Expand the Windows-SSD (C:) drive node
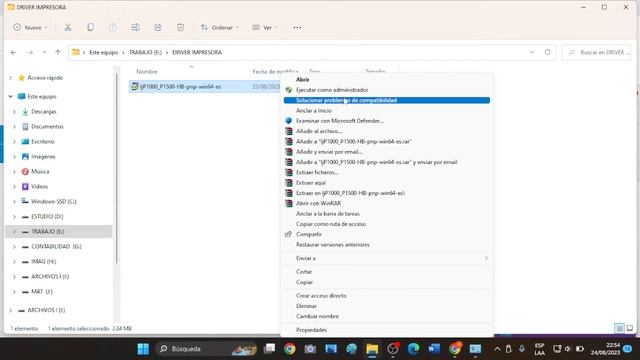This screenshot has width=640, height=360. point(14,201)
